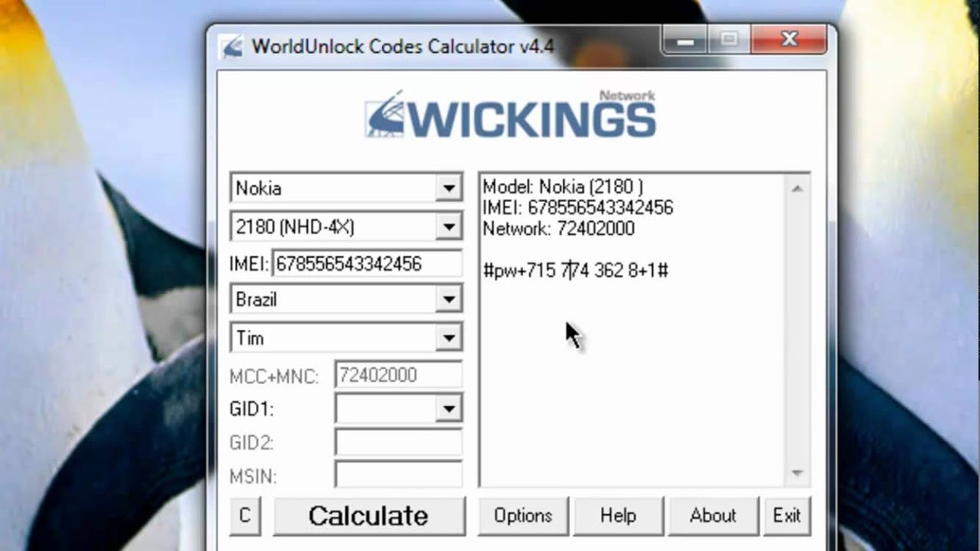Open the Brazil country dropdown
This screenshot has width=980, height=551.
tap(448, 299)
